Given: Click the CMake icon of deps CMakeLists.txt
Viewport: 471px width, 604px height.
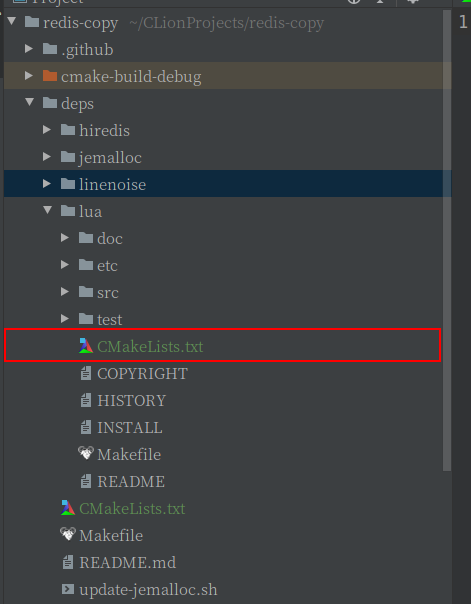Looking at the screenshot, I should (68, 508).
